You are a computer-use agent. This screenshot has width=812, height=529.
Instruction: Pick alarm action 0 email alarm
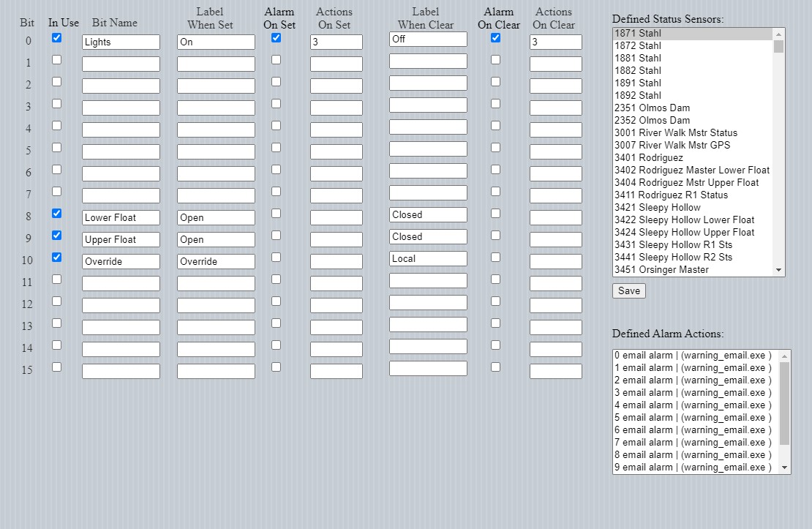(692, 355)
